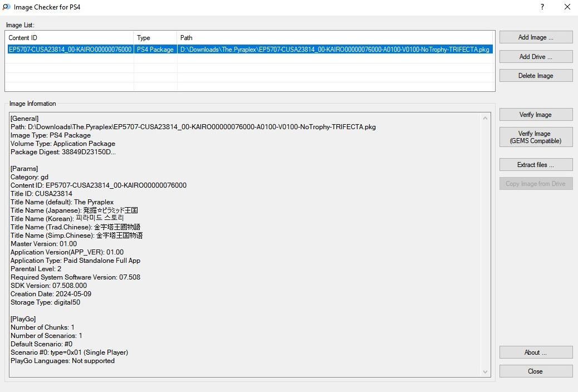Click the Creation Date: 2024-05-09 line

(x=51, y=294)
